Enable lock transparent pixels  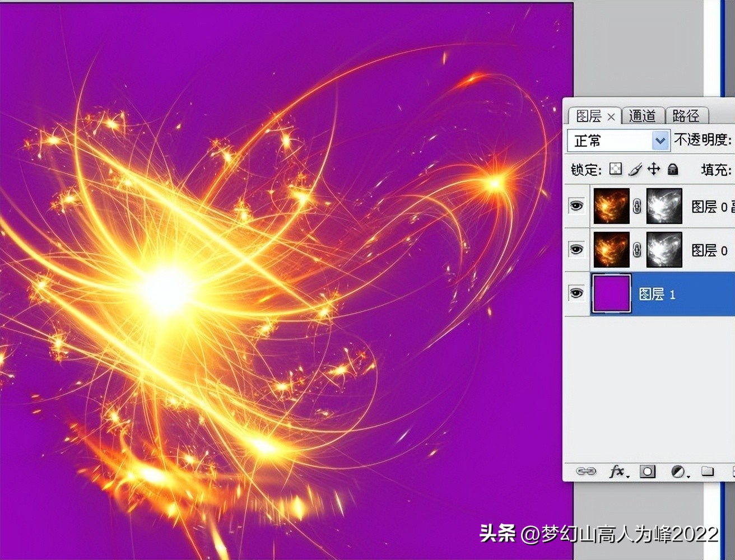tap(615, 169)
